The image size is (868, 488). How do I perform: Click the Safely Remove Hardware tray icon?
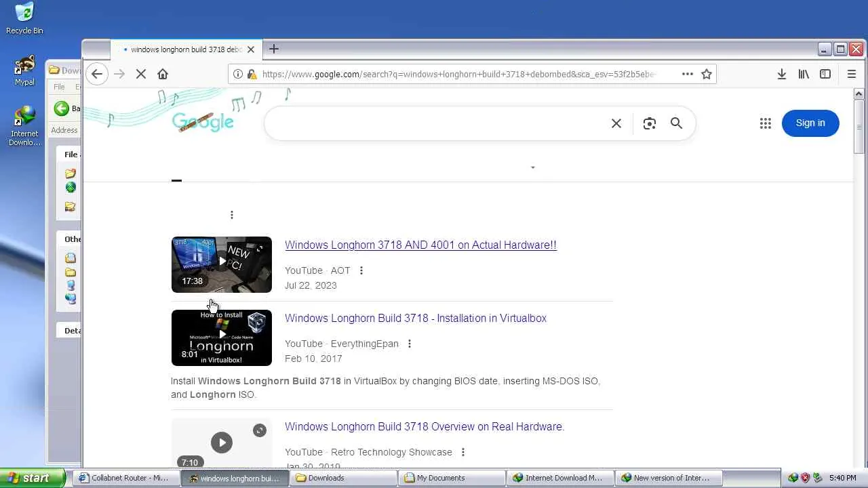(x=818, y=478)
